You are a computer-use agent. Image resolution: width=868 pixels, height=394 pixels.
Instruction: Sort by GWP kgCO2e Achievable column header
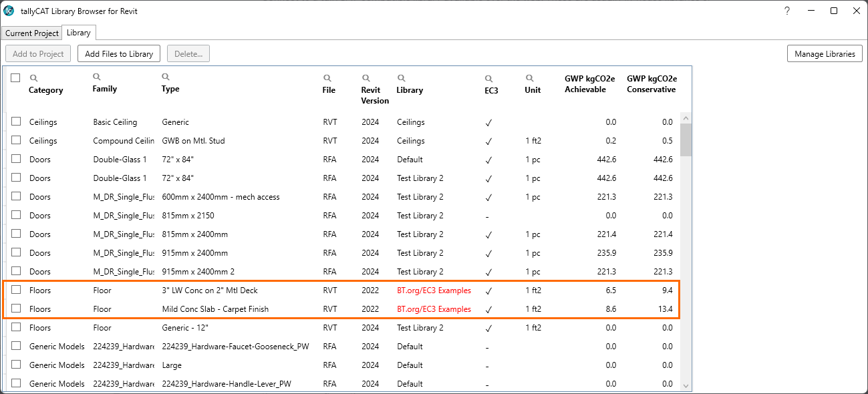click(585, 84)
